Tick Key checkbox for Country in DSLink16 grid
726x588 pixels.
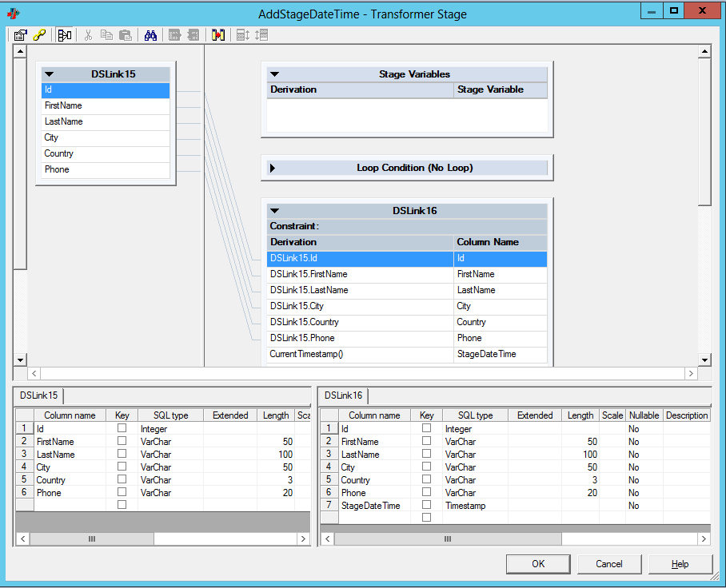426,479
